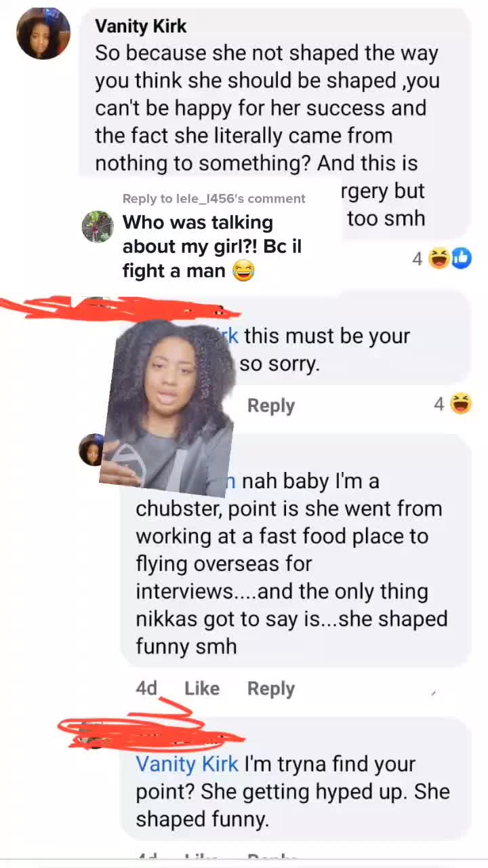Viewport: 488px width, 868px height.
Task: Tap Reply under the chubster comment
Action: (x=271, y=688)
